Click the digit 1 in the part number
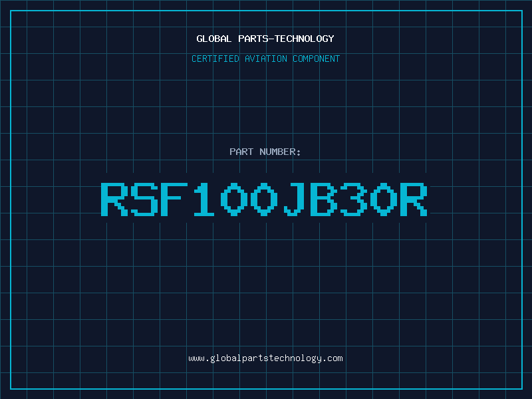532x399 pixels. tap(204, 199)
